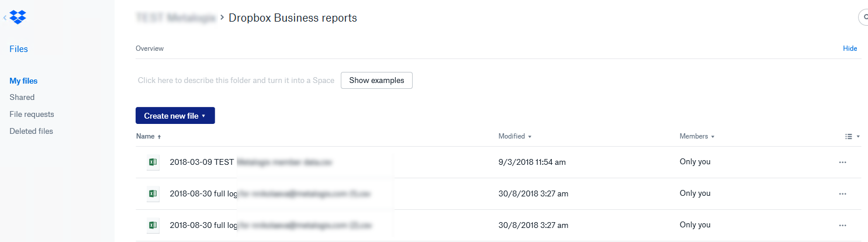868x242 pixels.
Task: Open ellipsis menu for second file row
Action: [842, 193]
